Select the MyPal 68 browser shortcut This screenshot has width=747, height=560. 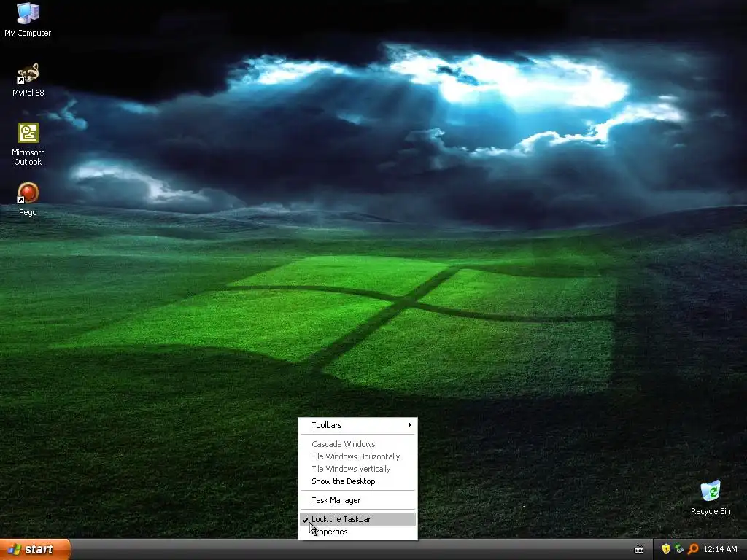pos(28,79)
